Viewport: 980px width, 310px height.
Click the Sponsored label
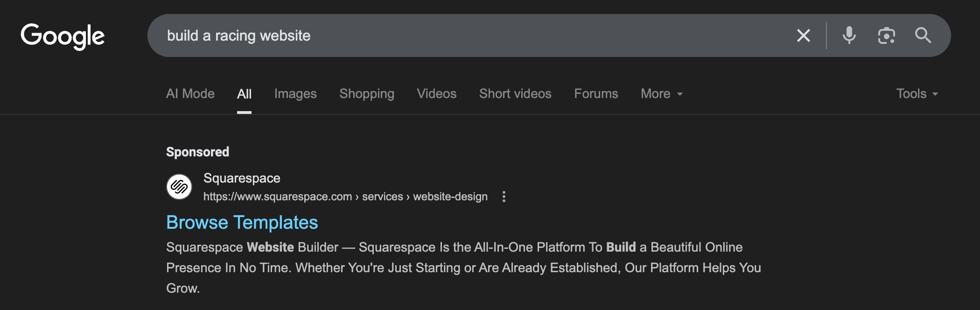[198, 152]
